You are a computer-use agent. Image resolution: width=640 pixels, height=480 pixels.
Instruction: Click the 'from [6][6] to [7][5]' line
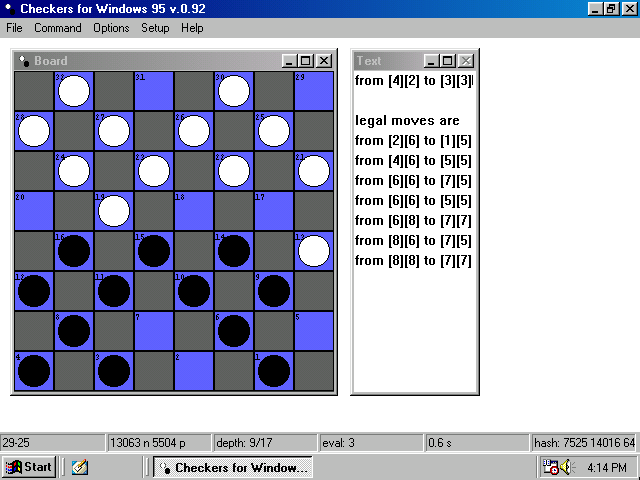[x=413, y=181]
